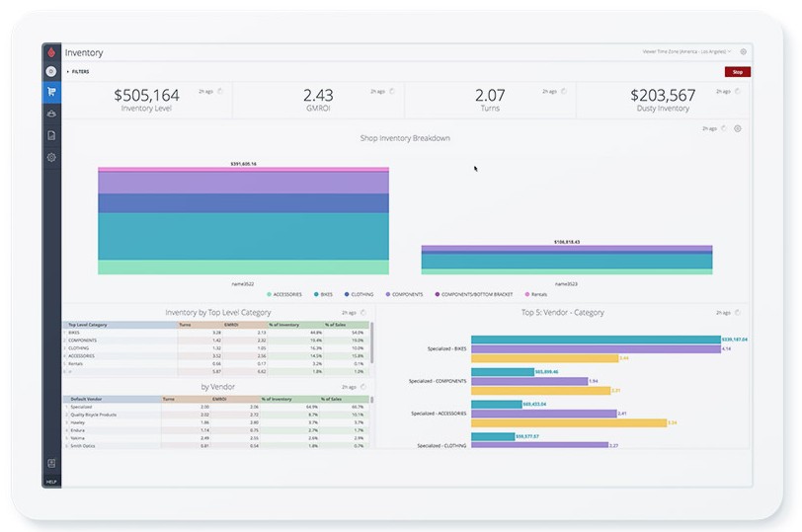802x532 pixels.
Task: Open the Shop Inventory Breakdown gear settings
Action: 738,128
